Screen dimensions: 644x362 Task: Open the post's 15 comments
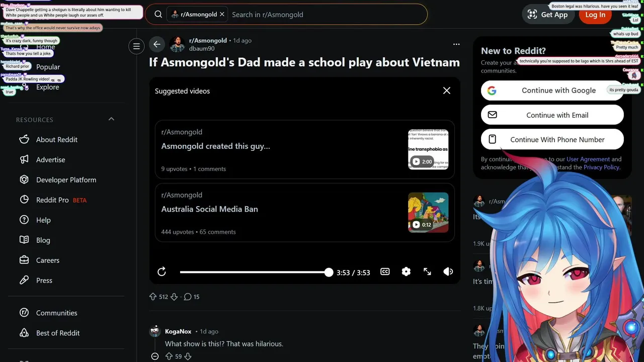tap(192, 297)
